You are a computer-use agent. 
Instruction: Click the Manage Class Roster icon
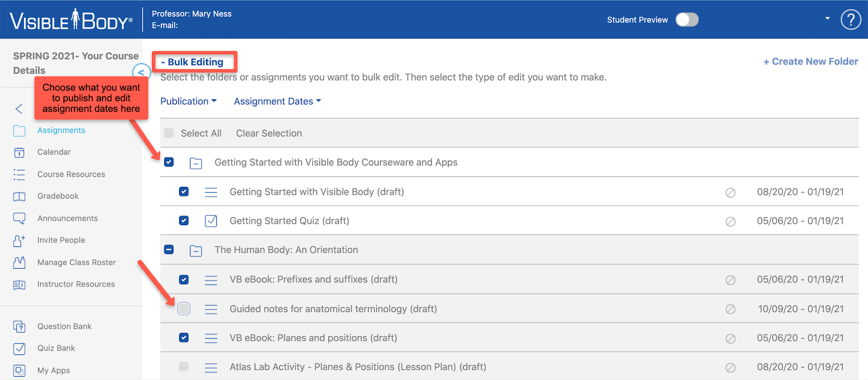tap(19, 262)
